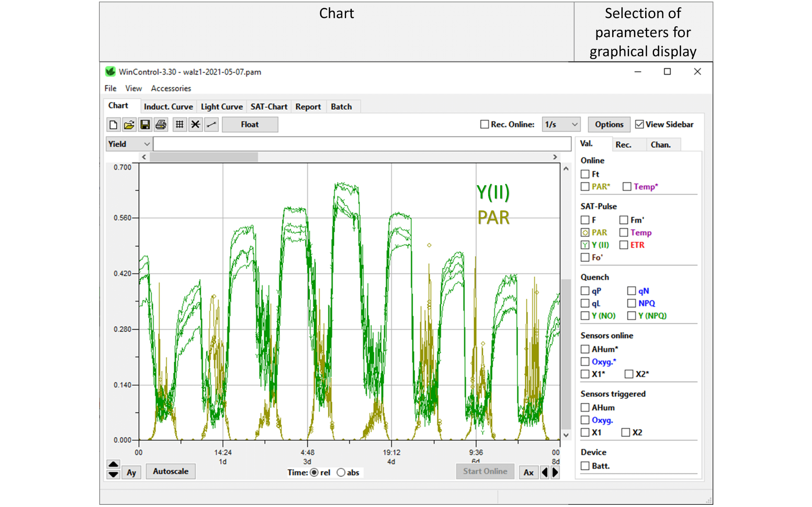Print the chart using the printer icon
812x507 pixels.
pos(161,125)
